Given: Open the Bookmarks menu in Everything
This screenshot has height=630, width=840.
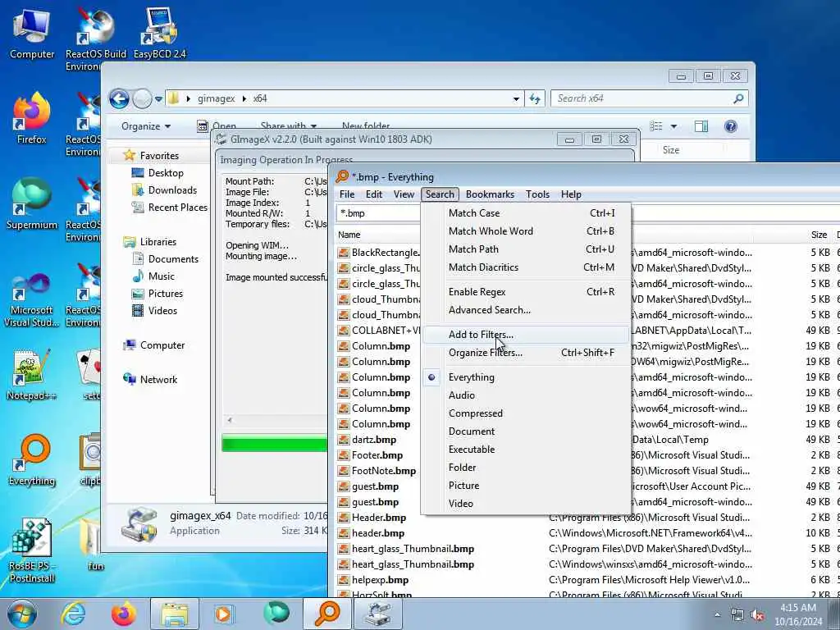Looking at the screenshot, I should point(490,194).
